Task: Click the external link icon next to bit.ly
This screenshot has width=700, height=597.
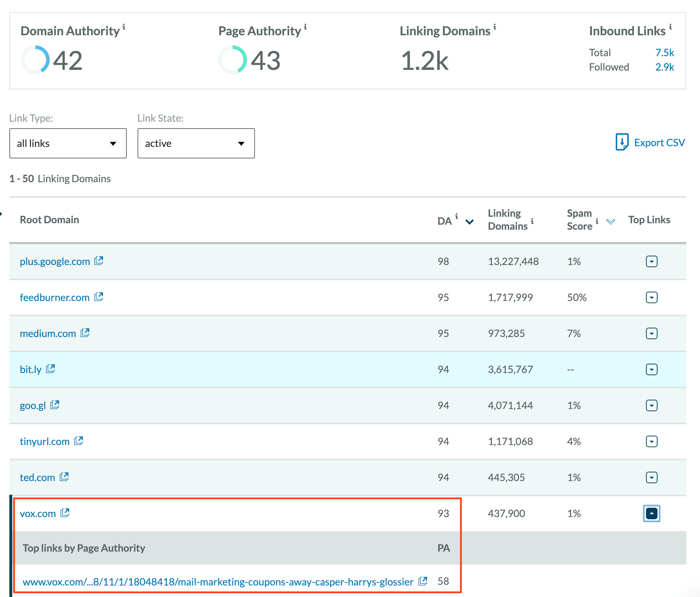Action: (50, 369)
